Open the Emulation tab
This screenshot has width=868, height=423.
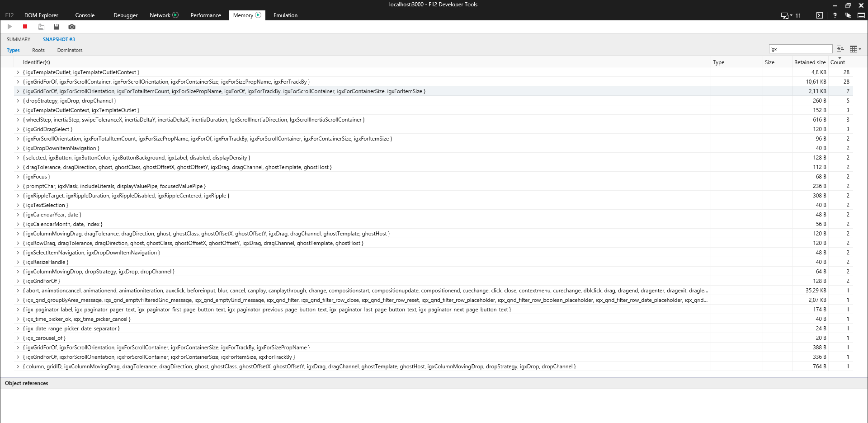[285, 15]
